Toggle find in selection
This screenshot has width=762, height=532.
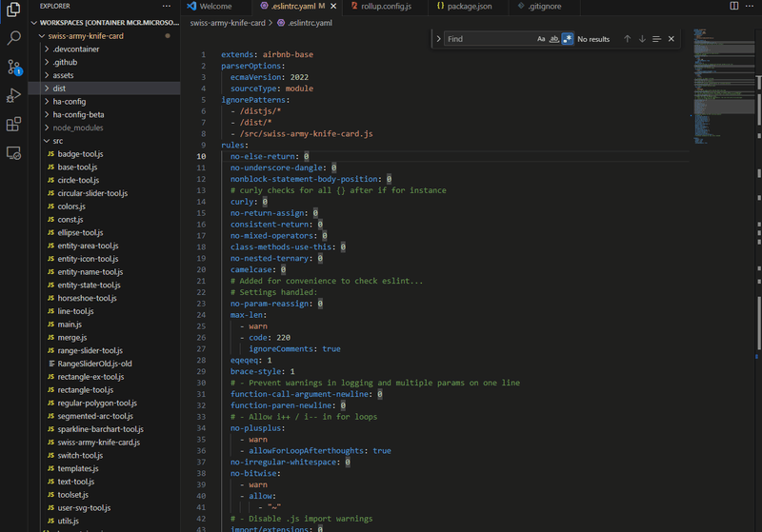click(656, 39)
